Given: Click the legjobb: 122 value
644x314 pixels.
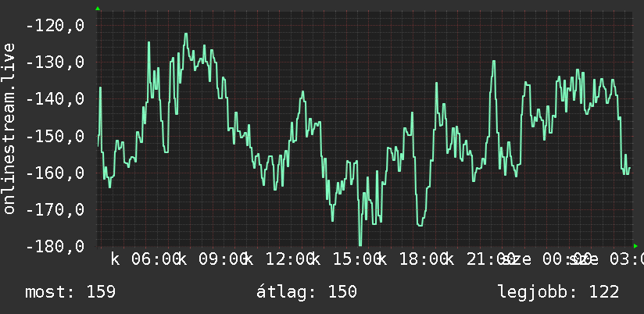Looking at the screenshot, I should tap(559, 292).
